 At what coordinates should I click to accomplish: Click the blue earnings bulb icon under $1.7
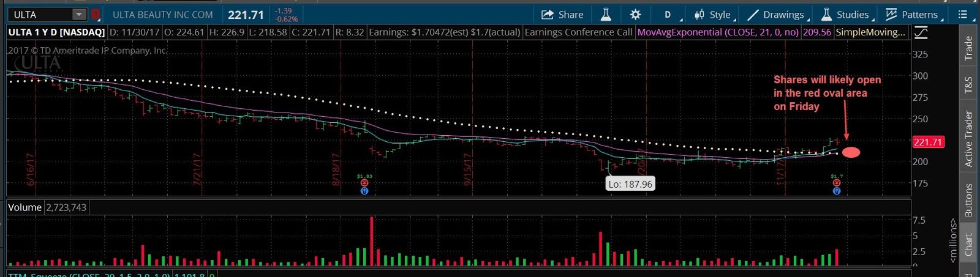tap(837, 191)
